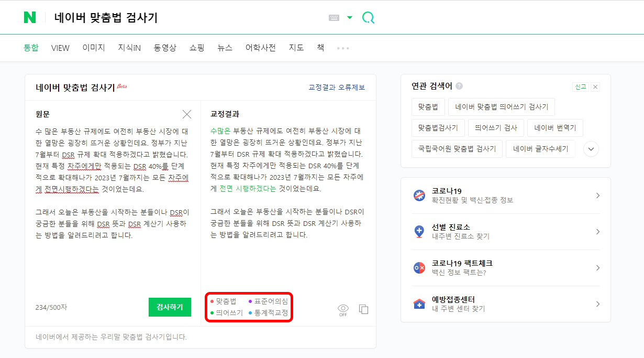Open the 동영상 tab
Viewport: 644px width, 358px height.
165,48
